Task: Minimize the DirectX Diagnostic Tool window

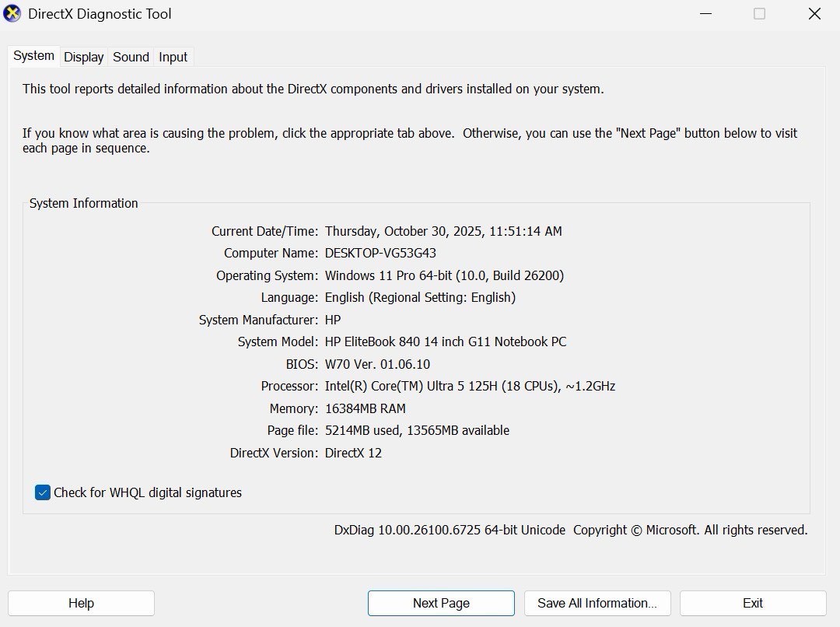Action: pyautogui.click(x=705, y=13)
